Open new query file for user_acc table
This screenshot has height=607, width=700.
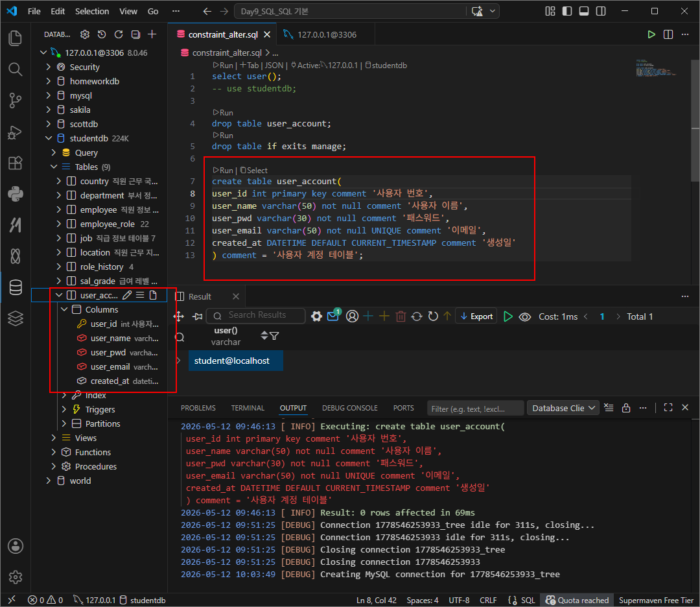point(153,295)
